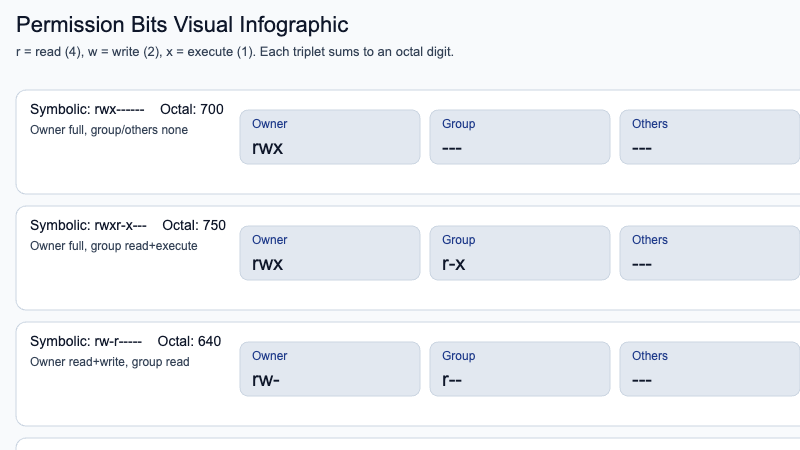This screenshot has width=800, height=450.
Task: Click the 'Owner read+write, group read' description
Action: click(x=110, y=361)
